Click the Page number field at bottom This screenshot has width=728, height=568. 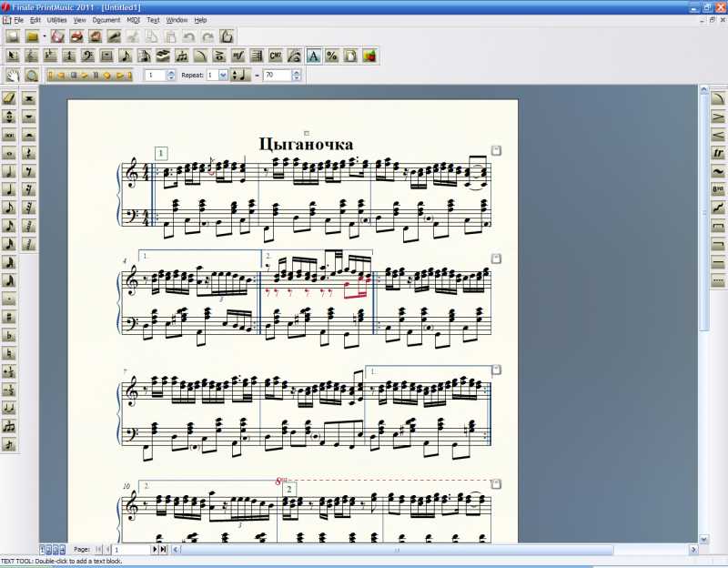pos(131,550)
